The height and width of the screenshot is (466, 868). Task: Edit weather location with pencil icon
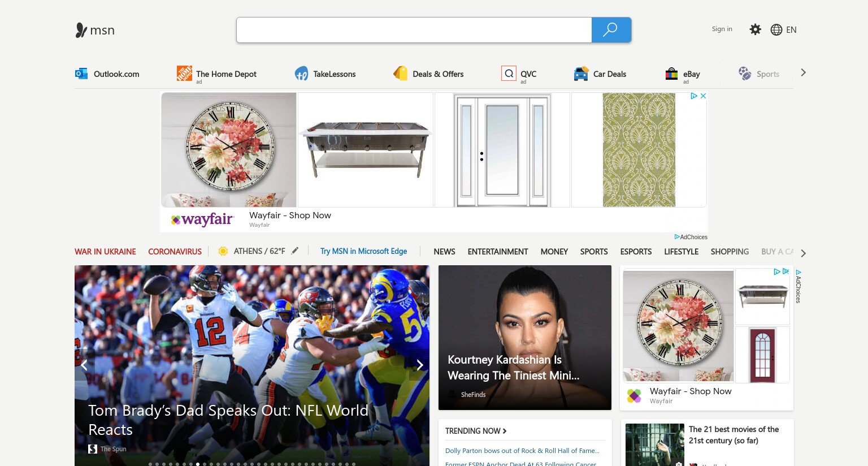(295, 251)
